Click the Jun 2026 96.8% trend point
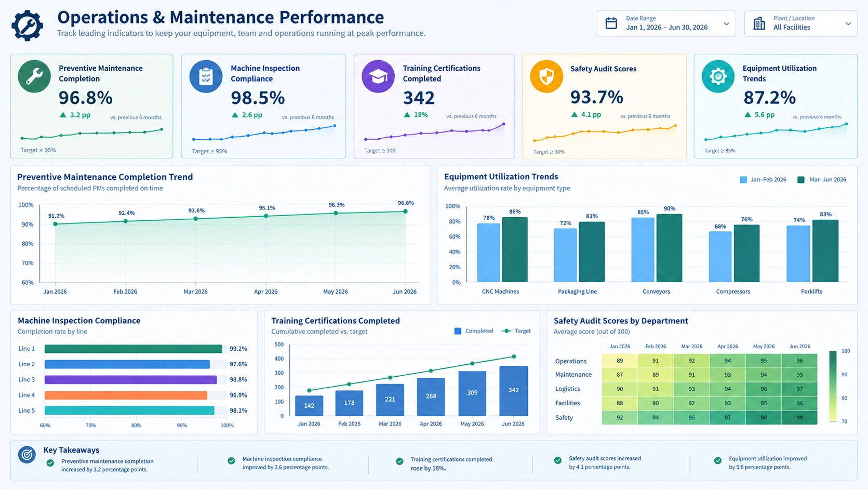 pos(405,212)
